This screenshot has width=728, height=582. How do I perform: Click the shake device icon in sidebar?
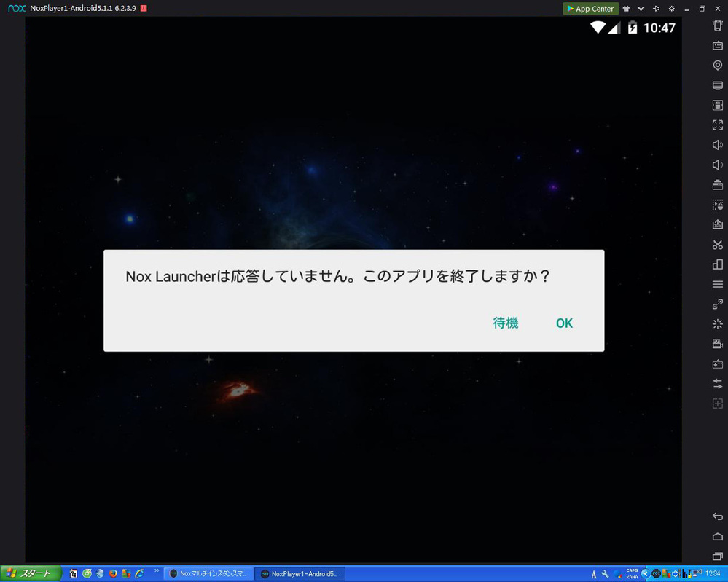pos(717,25)
